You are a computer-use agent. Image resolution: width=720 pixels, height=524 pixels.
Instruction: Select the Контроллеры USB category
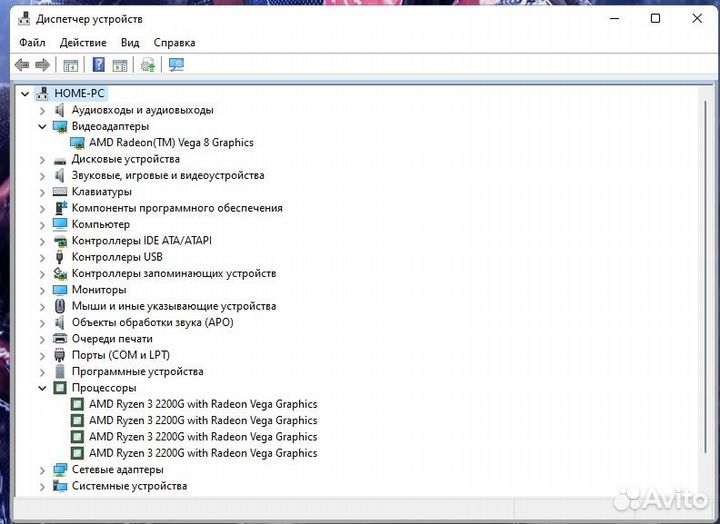pos(116,257)
